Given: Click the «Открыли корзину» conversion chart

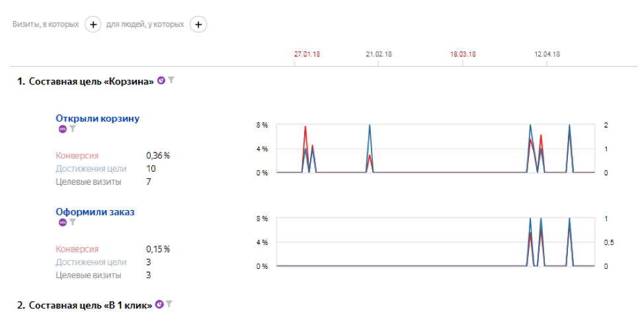Looking at the screenshot, I should pyautogui.click(x=436, y=149).
